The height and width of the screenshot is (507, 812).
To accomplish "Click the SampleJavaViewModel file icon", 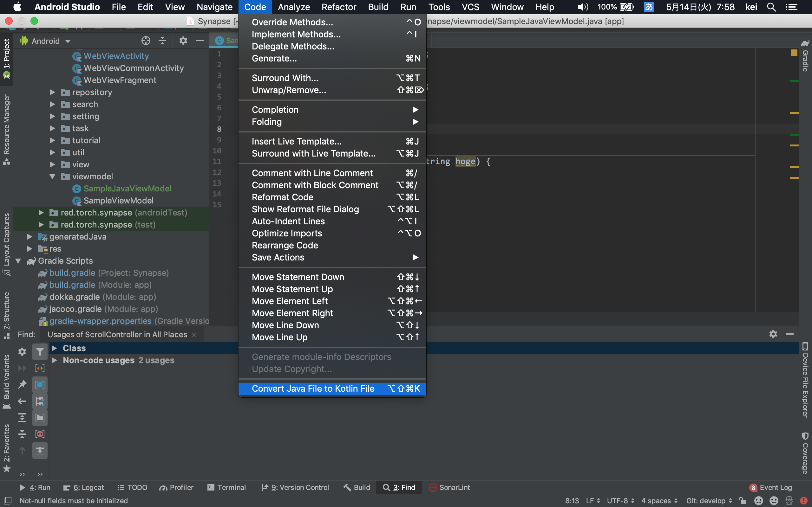I will point(75,189).
